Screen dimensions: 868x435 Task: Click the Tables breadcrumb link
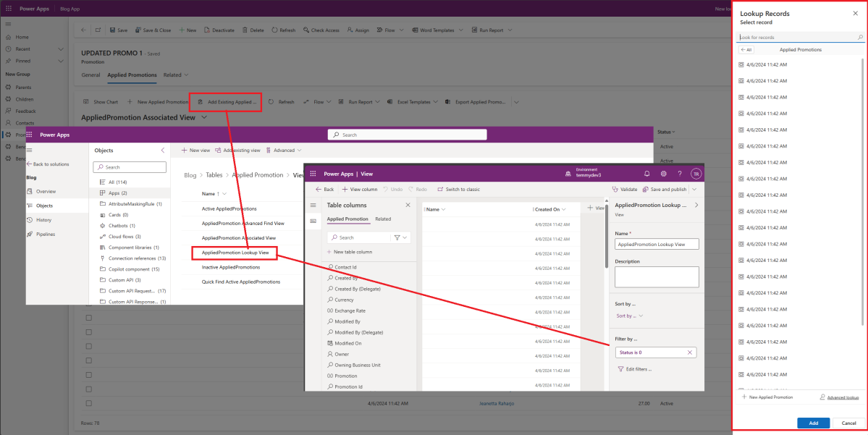214,175
